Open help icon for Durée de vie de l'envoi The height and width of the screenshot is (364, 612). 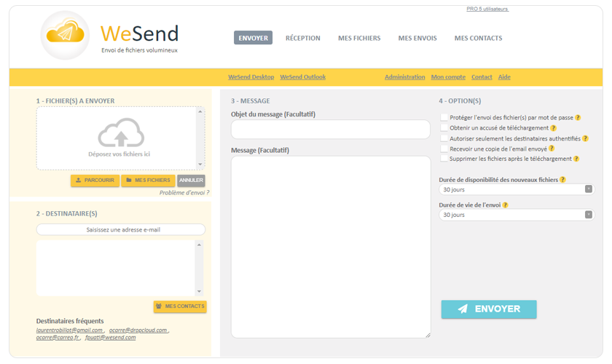tap(505, 205)
